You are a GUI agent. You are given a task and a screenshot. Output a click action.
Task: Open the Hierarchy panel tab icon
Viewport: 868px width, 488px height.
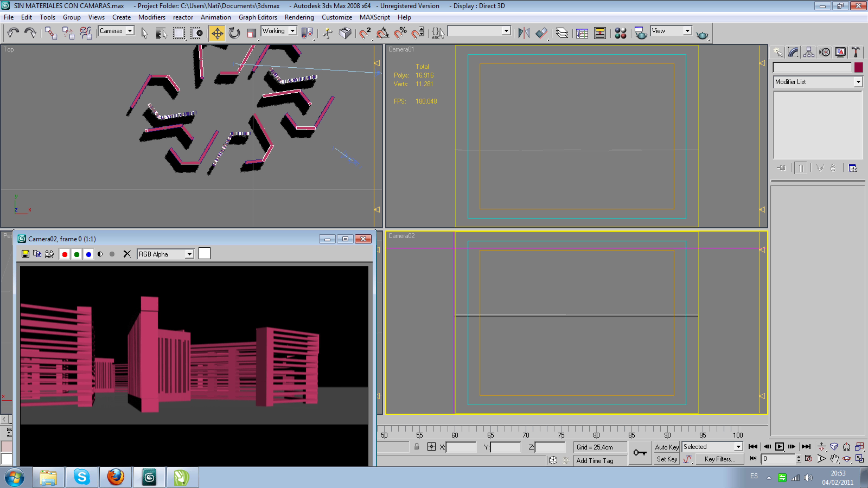point(809,52)
